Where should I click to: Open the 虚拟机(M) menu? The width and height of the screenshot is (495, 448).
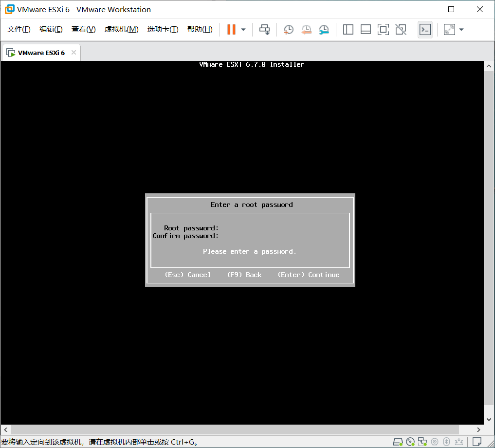coord(121,29)
